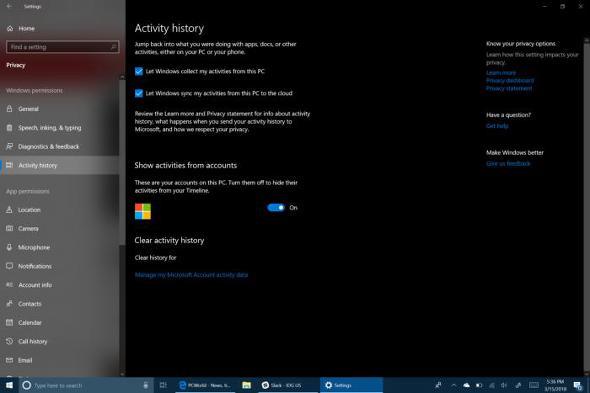Click the volume tray icon

click(504, 385)
